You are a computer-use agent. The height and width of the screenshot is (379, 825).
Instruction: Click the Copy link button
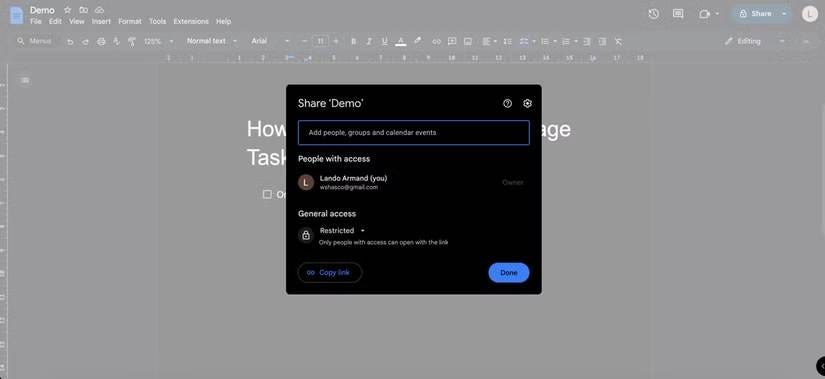330,273
